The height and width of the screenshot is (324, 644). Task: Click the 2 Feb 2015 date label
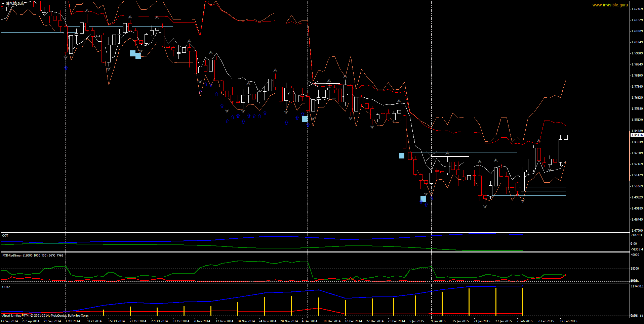point(525,321)
